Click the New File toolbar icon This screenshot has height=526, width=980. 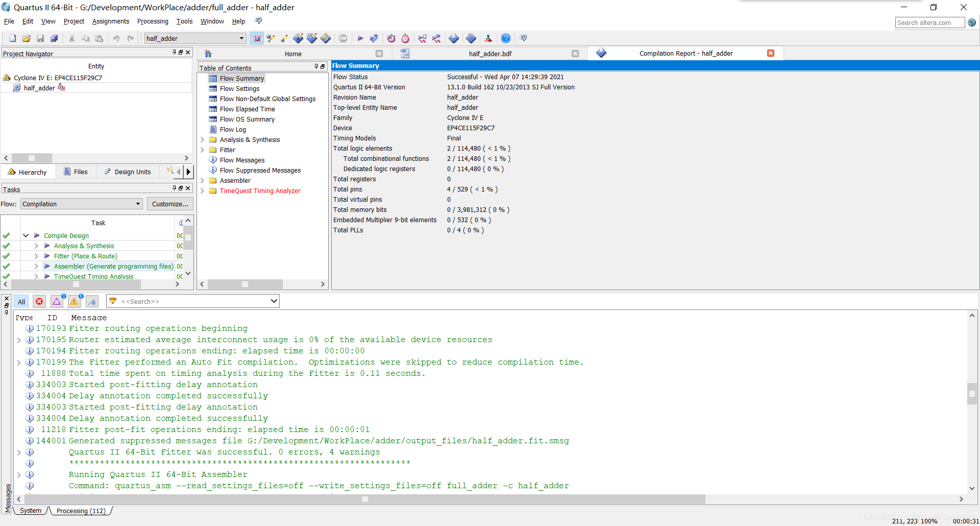point(13,38)
